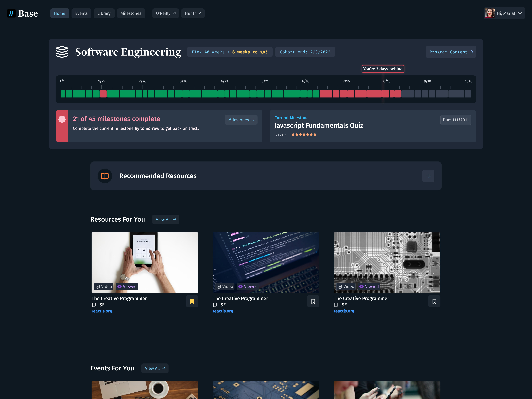Open the first event thumbnail with coffee
Image resolution: width=532 pixels, height=399 pixels.
(145, 390)
